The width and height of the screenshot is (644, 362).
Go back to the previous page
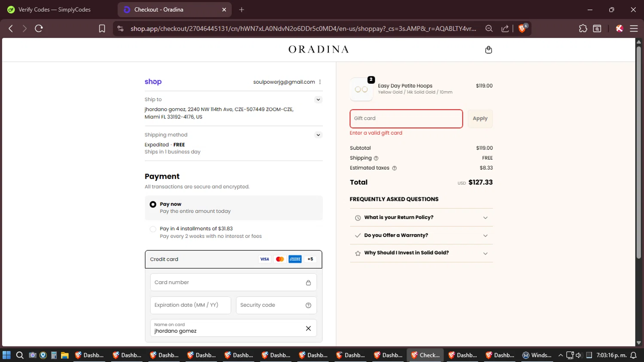11,28
